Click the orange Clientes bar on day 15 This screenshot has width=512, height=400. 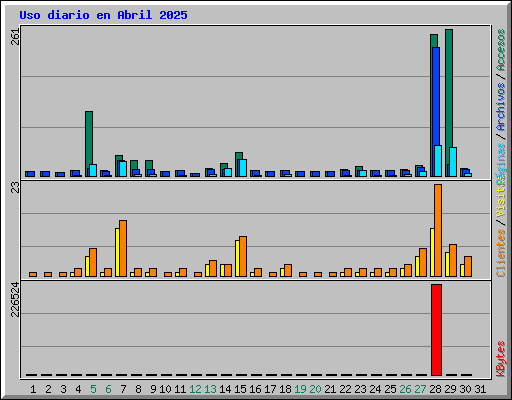point(243,256)
